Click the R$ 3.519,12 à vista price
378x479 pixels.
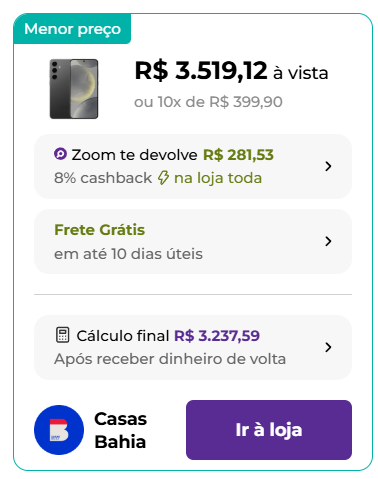coord(231,71)
